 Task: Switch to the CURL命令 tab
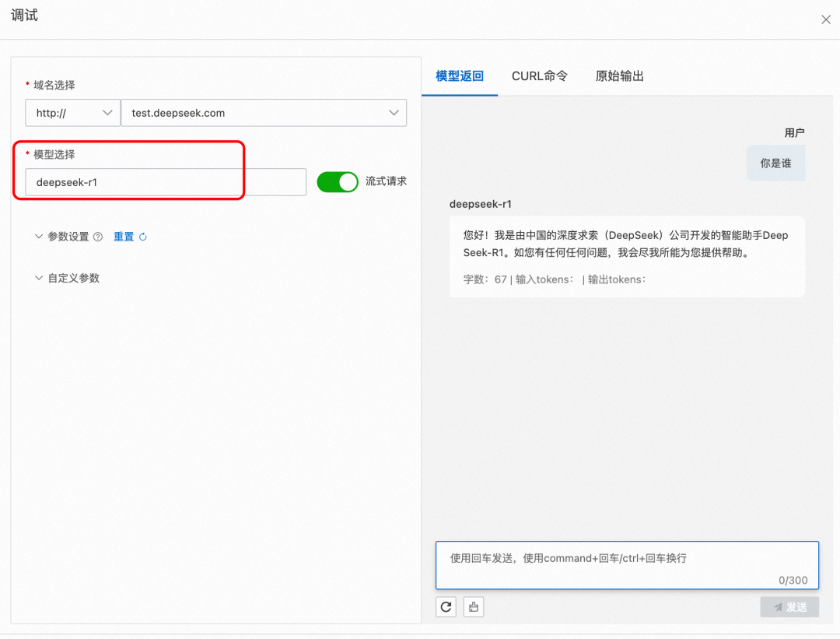pyautogui.click(x=539, y=75)
